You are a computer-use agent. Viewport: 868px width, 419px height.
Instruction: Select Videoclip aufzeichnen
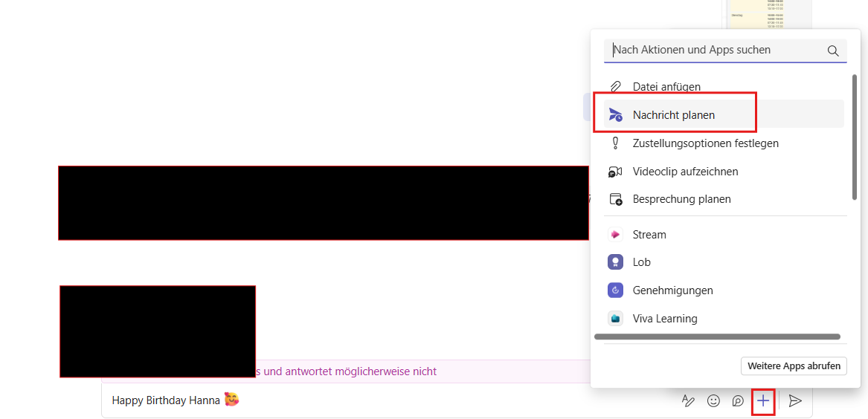(x=685, y=172)
